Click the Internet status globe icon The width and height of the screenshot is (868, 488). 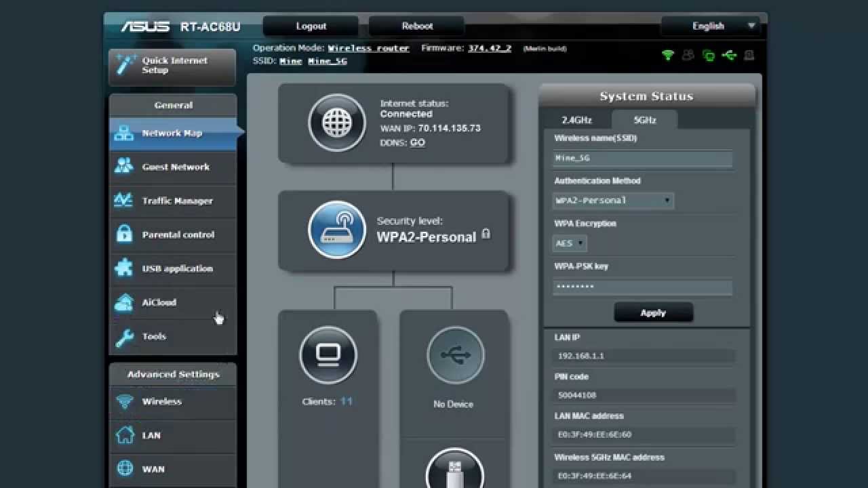click(x=337, y=123)
